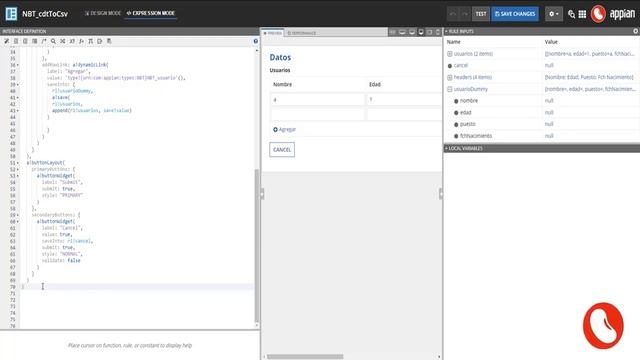Click the object search magnifier icon in header

571,14
